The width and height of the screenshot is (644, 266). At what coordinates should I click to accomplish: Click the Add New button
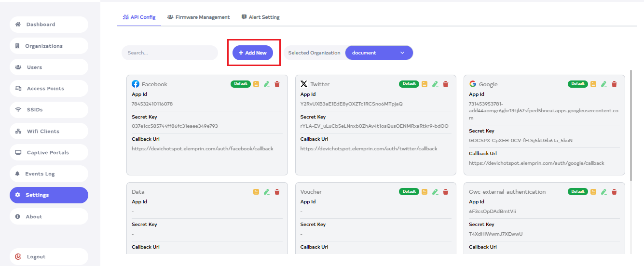coord(253,53)
